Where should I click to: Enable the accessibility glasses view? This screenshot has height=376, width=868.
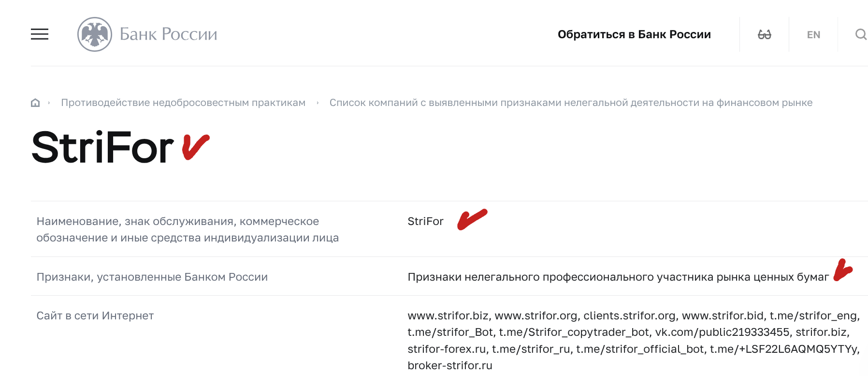tap(765, 34)
